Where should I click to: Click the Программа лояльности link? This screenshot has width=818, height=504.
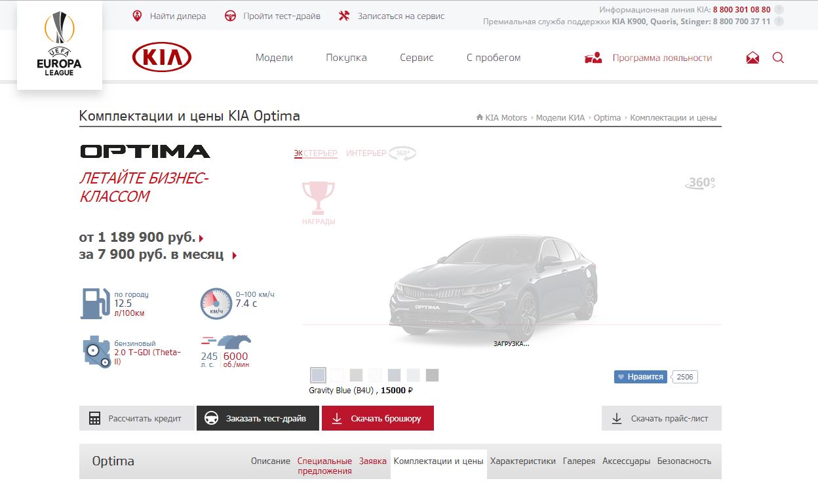pos(662,58)
